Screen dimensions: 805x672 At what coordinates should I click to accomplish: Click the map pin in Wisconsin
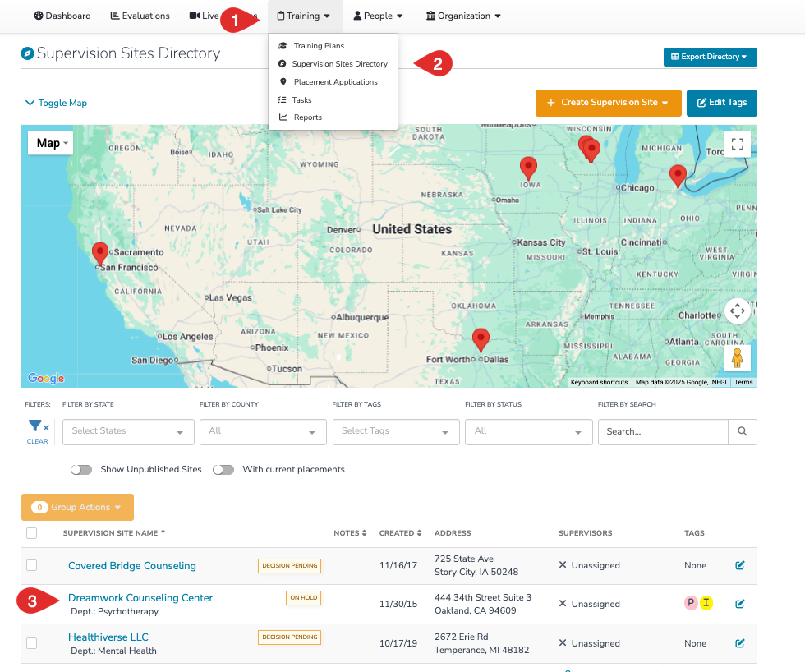coord(590,150)
